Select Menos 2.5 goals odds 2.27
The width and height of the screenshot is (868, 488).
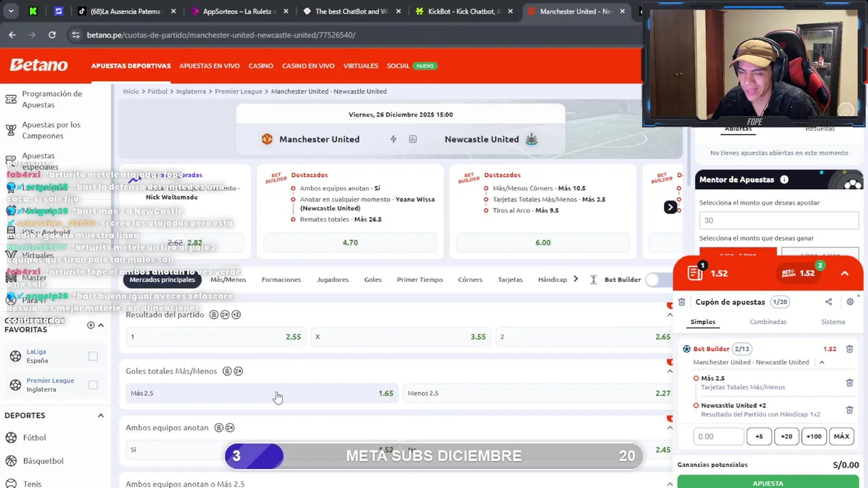[539, 393]
